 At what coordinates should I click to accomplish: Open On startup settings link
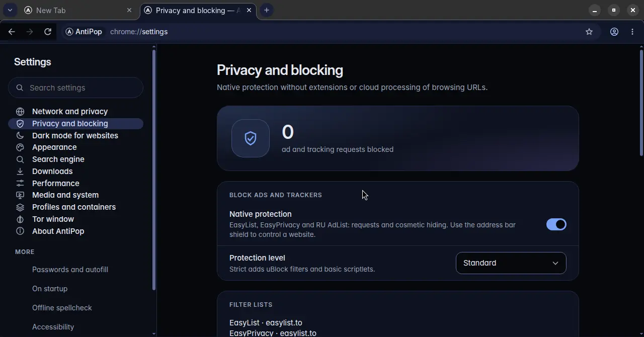click(50, 289)
